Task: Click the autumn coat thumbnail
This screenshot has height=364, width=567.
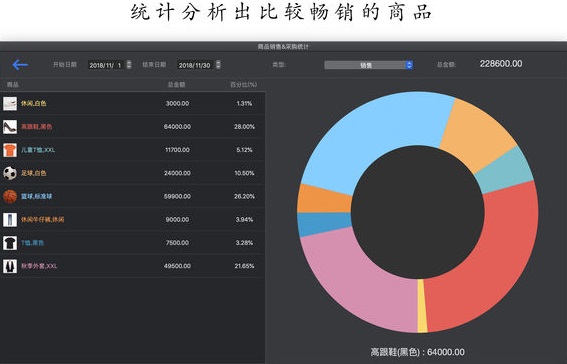Action: (x=10, y=266)
